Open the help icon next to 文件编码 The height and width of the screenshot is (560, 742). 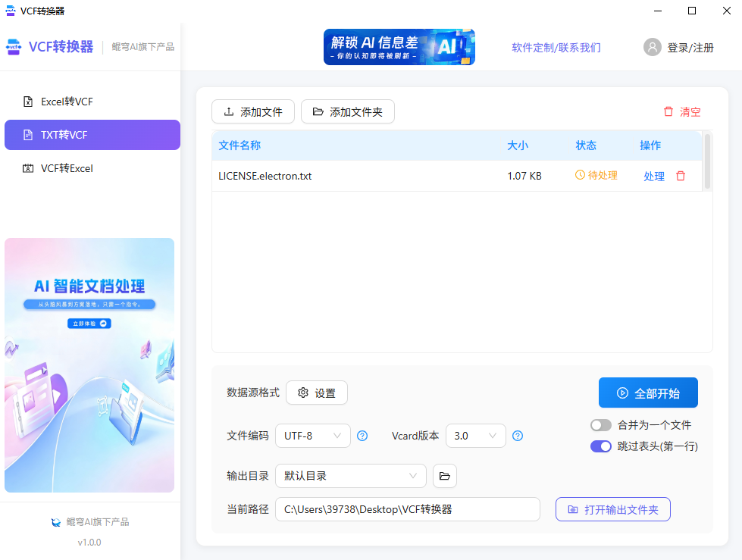pyautogui.click(x=362, y=436)
